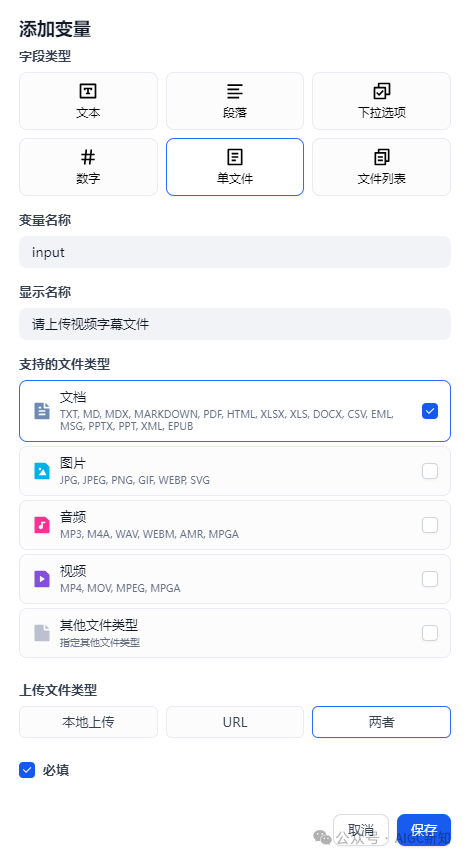Select the 文本 text field type icon

pos(88,91)
